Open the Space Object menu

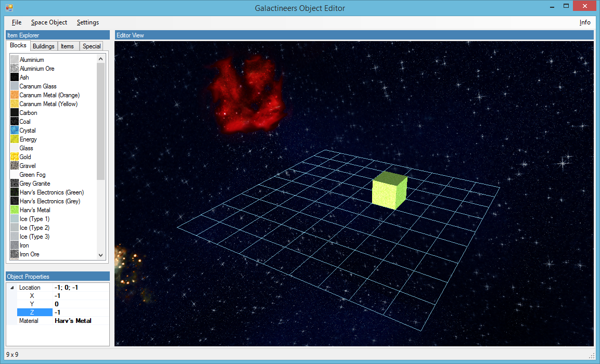pos(49,22)
